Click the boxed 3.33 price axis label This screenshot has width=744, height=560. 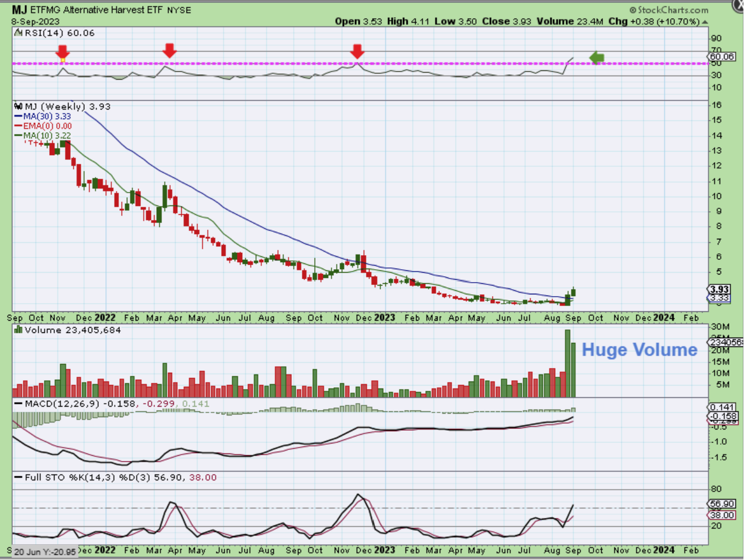tap(719, 298)
